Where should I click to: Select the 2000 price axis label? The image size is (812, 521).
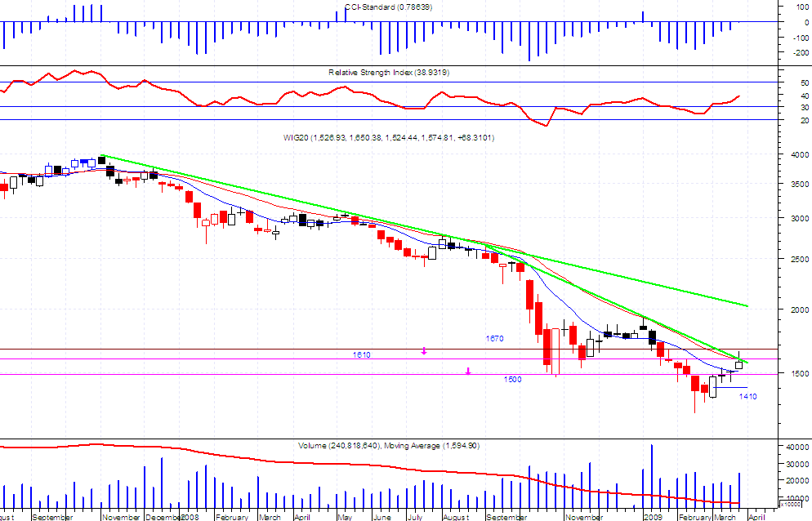(x=800, y=309)
